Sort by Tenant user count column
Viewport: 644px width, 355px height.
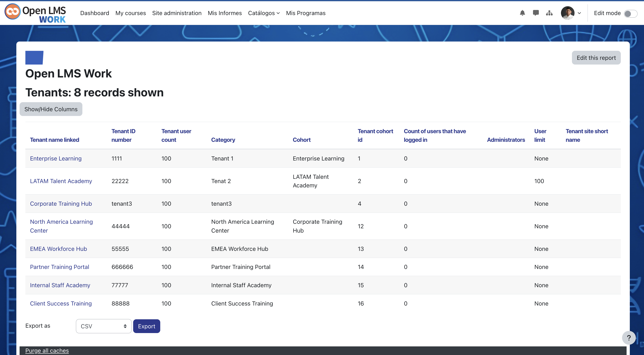[x=176, y=136]
